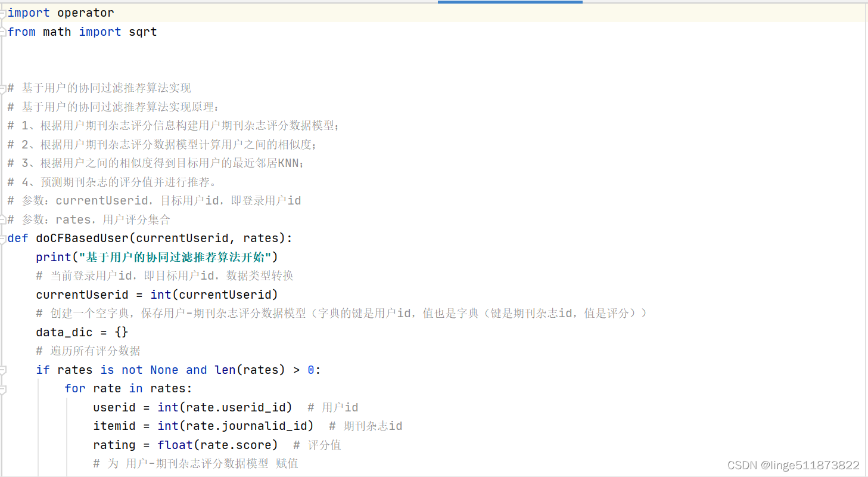Collapse the 'for rate in rates:' loop
The height and width of the screenshot is (477, 868).
point(3,389)
